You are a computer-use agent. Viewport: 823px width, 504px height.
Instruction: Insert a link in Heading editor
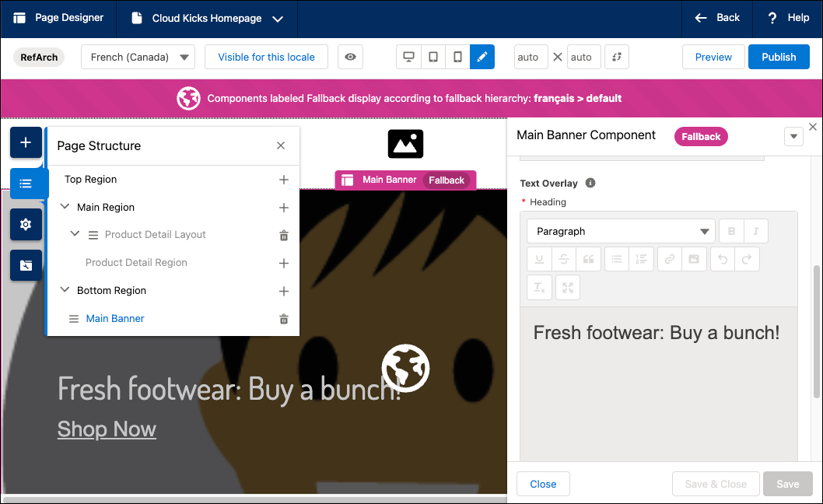coord(670,259)
